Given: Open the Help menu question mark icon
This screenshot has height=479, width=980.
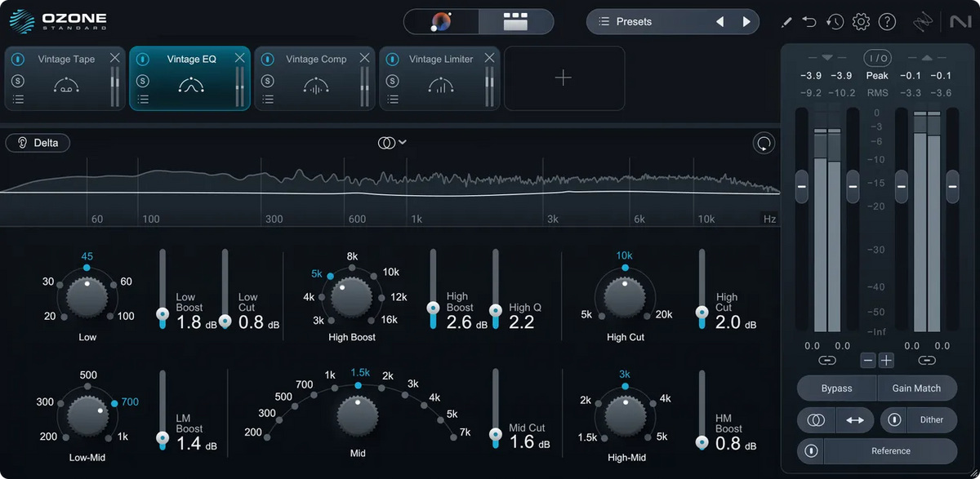Looking at the screenshot, I should click(x=888, y=22).
